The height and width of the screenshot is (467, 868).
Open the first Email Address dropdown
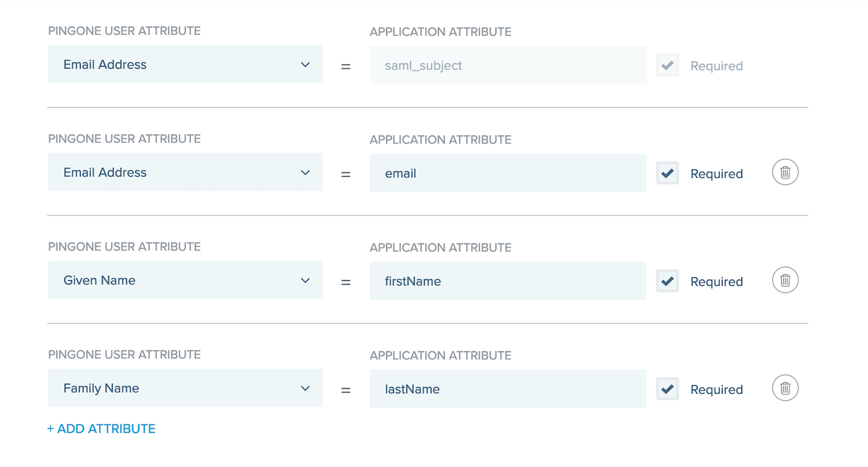[185, 64]
